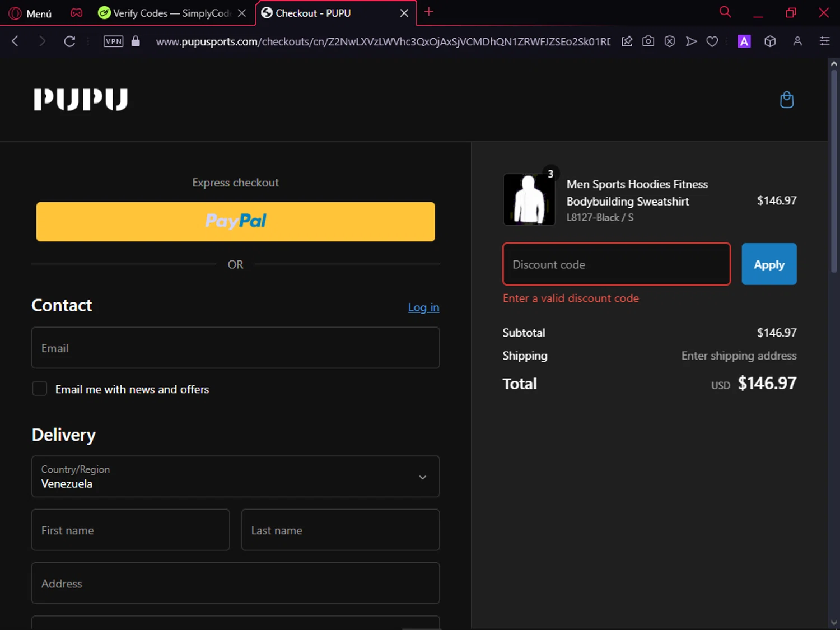840x630 pixels.
Task: Click the Subtotal $146.97 amount
Action: 777,333
